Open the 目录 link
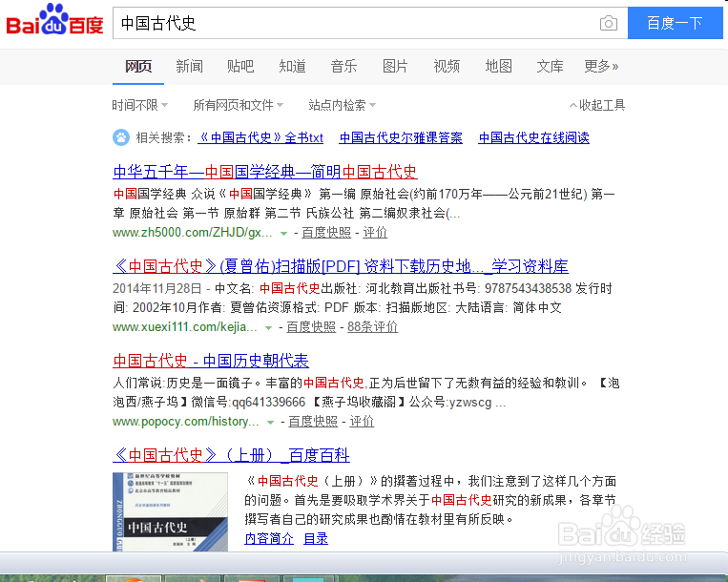 [316, 539]
